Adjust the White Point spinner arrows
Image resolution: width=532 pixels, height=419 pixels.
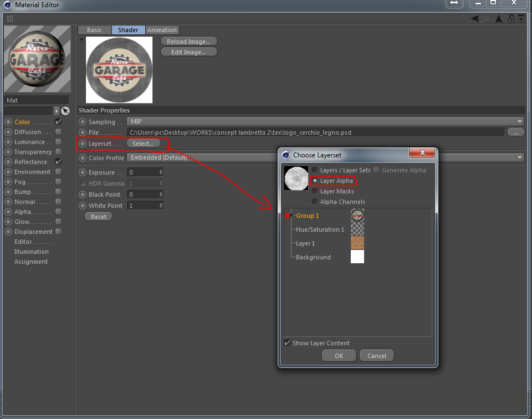pyautogui.click(x=161, y=206)
